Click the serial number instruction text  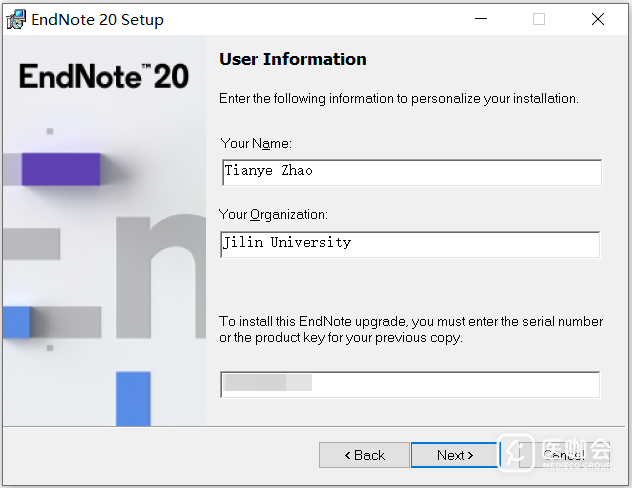point(411,329)
